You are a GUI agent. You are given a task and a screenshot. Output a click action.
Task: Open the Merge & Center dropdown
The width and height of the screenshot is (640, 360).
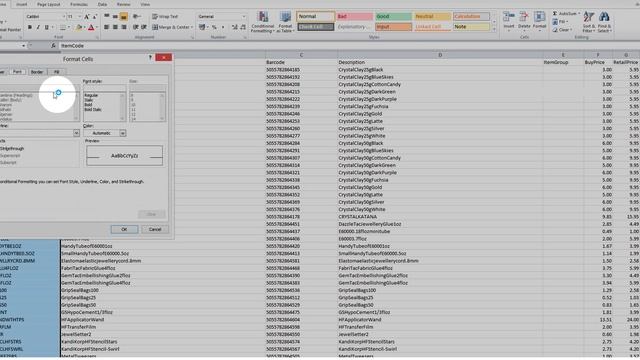click(x=192, y=27)
